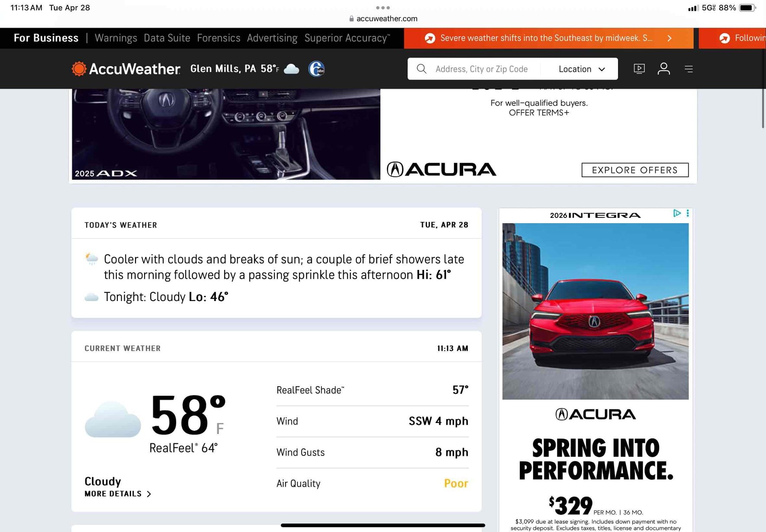
Task: Open the 6abc news partner icon
Action: coord(316,69)
